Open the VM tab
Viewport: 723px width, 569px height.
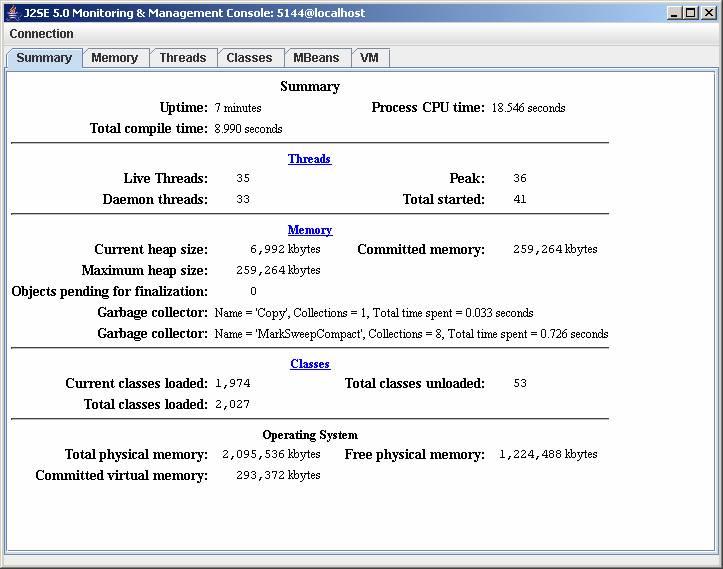369,58
